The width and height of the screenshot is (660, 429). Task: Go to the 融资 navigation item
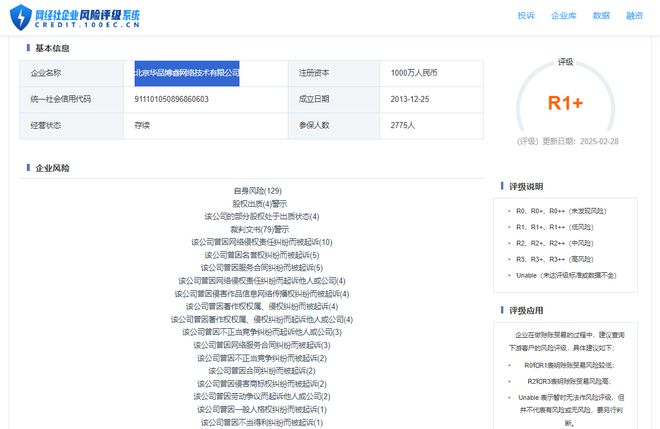tap(634, 16)
